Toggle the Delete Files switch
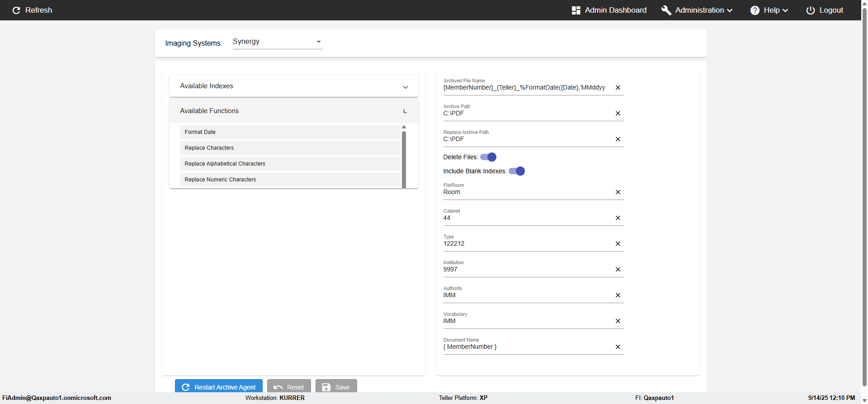The height and width of the screenshot is (404, 868). tap(488, 157)
